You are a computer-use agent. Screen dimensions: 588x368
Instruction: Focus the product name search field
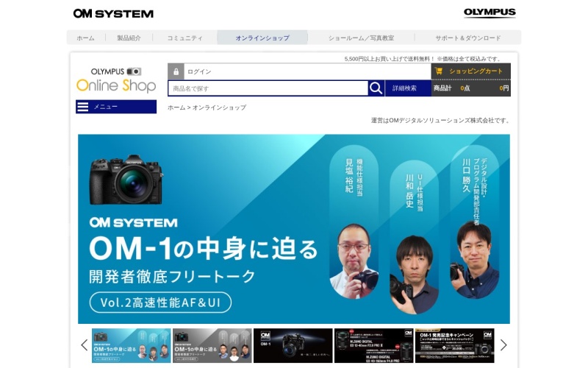(x=268, y=88)
